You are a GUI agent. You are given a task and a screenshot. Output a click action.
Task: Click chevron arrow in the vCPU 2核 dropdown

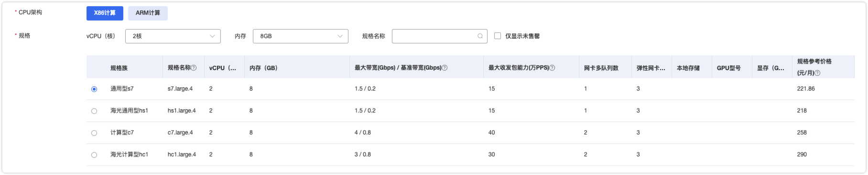(x=213, y=36)
